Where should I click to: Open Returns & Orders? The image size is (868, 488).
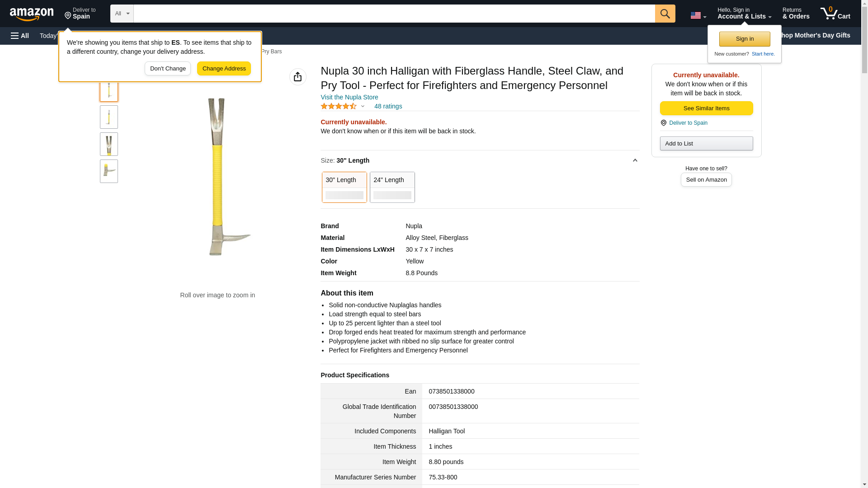pos(796,14)
